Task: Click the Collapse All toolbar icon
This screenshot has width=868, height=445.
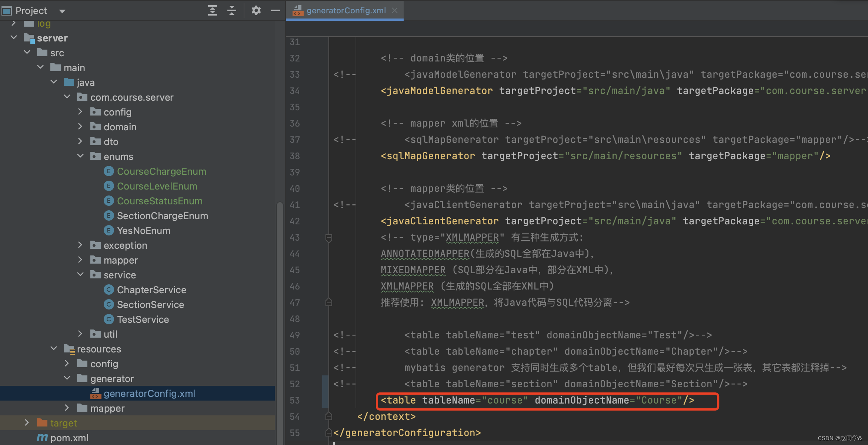Action: click(232, 10)
